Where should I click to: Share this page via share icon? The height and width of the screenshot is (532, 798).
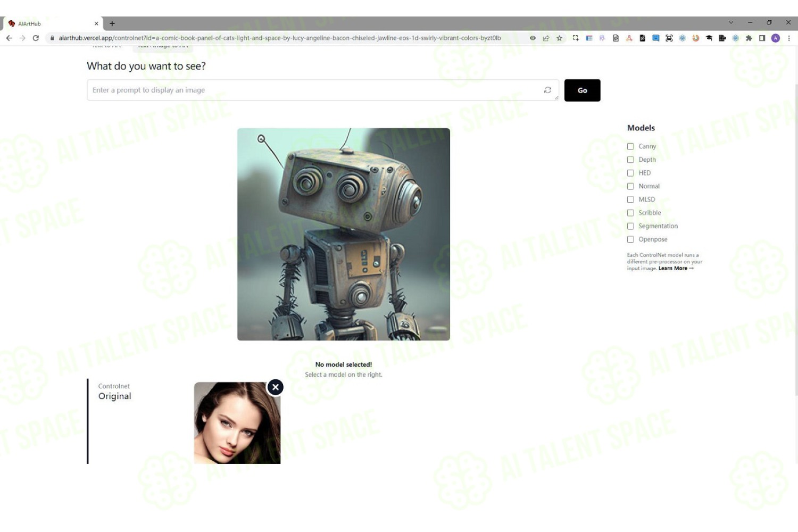coord(546,38)
